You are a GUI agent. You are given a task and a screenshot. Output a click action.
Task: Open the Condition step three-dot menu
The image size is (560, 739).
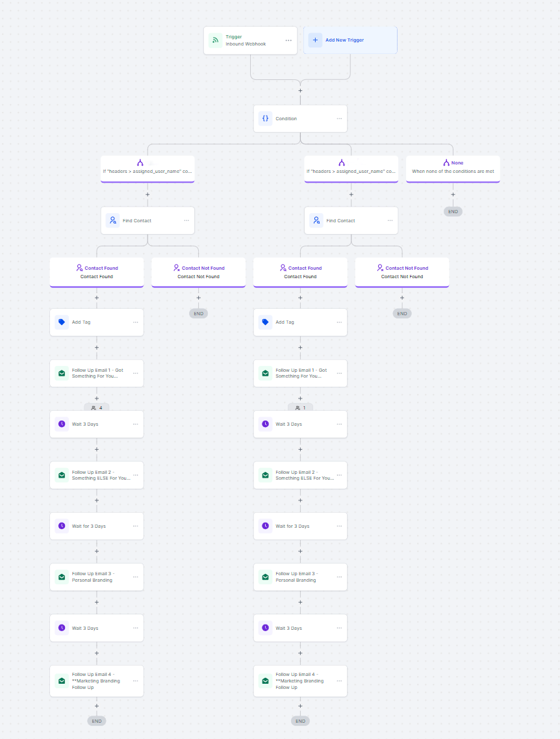[339, 119]
